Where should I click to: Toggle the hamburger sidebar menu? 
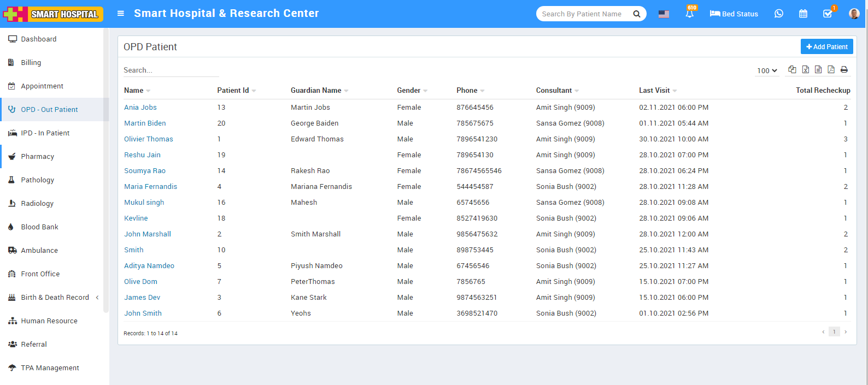[121, 14]
